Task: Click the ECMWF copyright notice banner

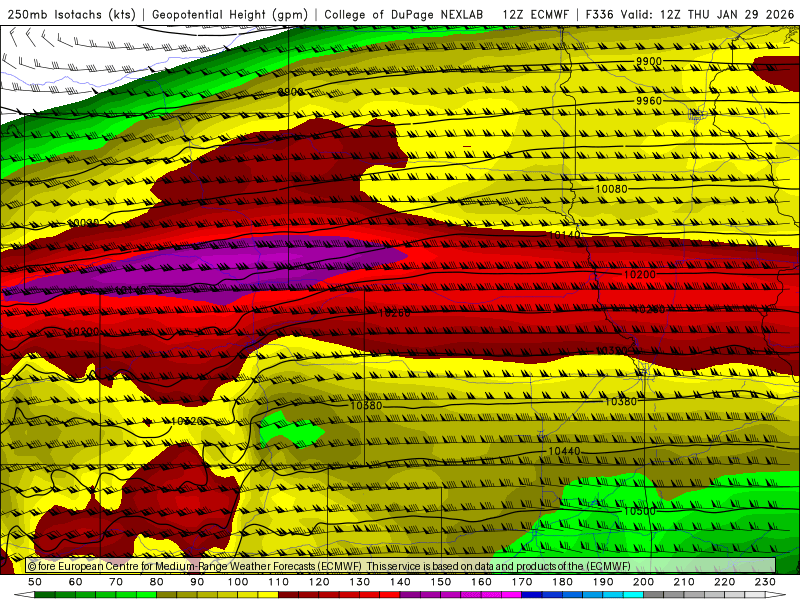Action: [401, 565]
